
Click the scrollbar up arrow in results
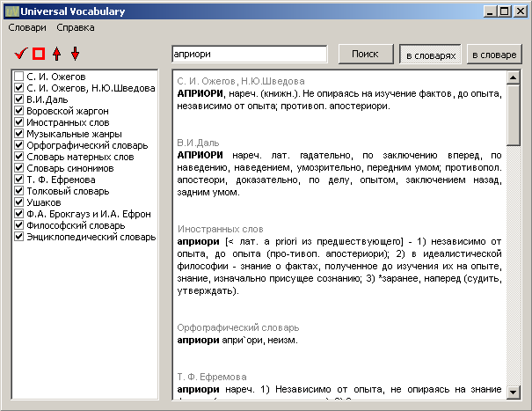[514, 77]
